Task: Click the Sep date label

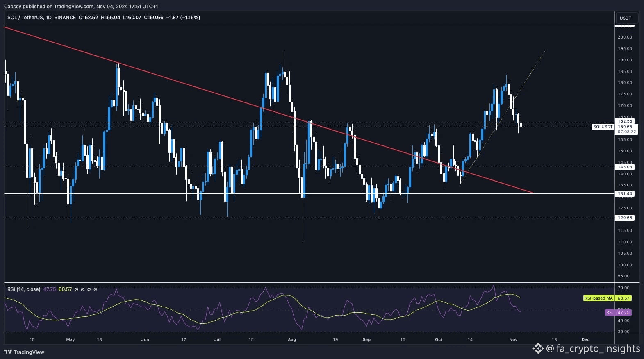Action: tap(366, 339)
